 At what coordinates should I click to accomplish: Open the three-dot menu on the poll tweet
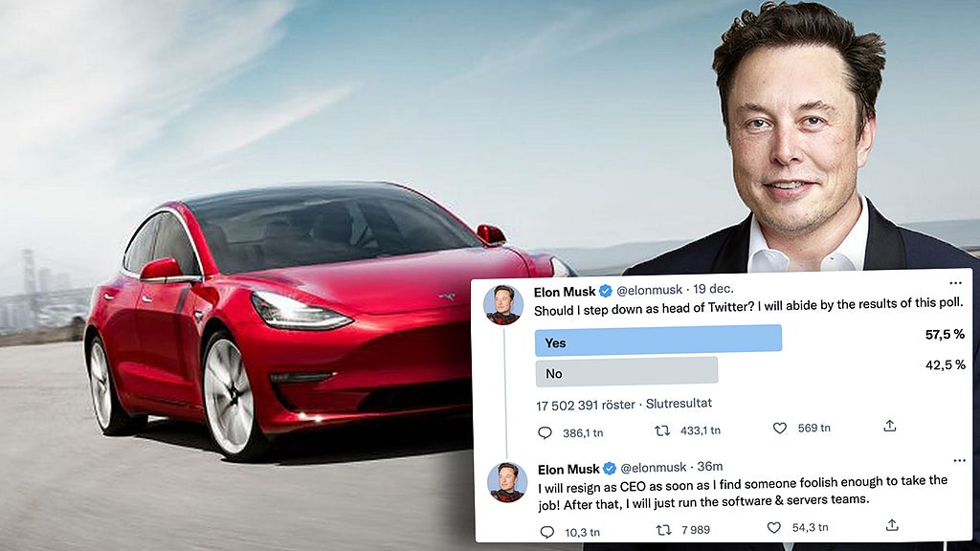[x=956, y=283]
